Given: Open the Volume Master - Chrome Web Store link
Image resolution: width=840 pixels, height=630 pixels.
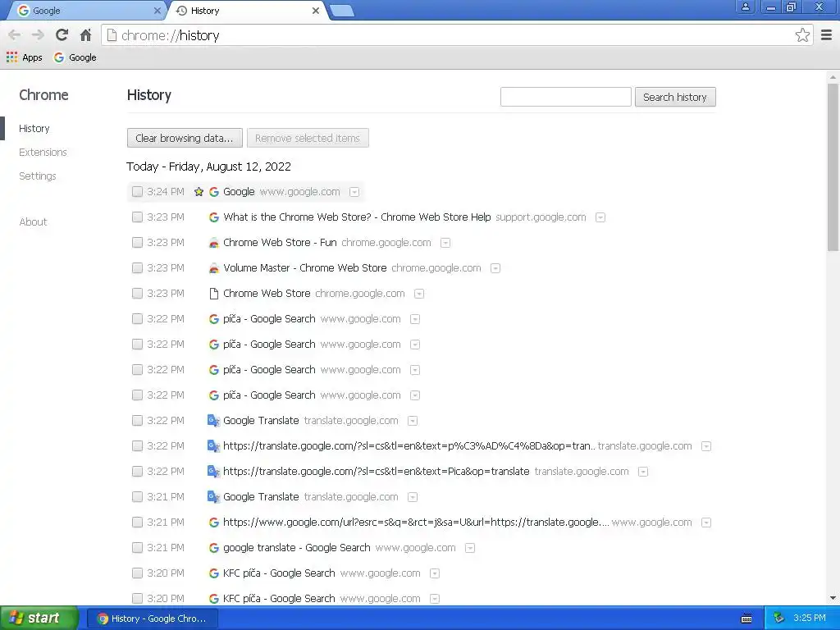Looking at the screenshot, I should tap(305, 268).
